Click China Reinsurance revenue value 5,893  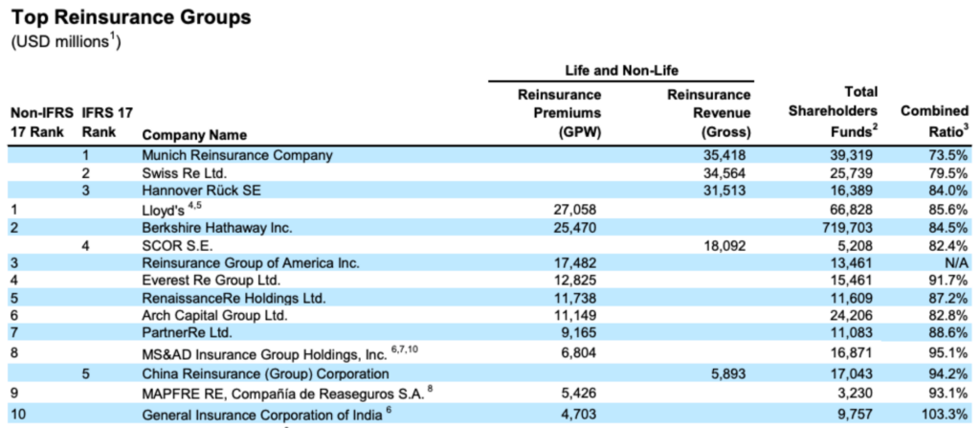click(728, 374)
